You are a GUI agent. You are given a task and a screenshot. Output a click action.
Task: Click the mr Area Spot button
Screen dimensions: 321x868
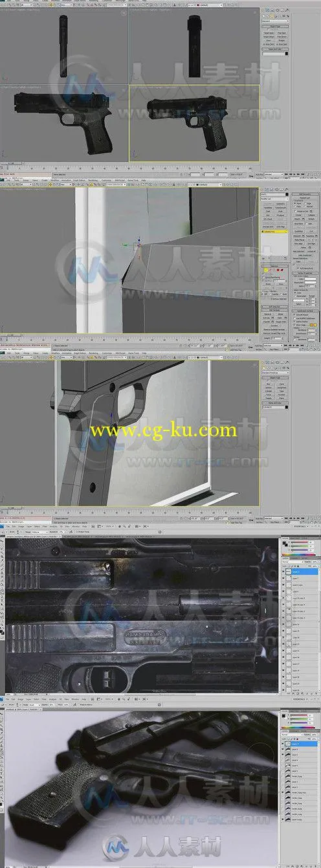(x=282, y=45)
